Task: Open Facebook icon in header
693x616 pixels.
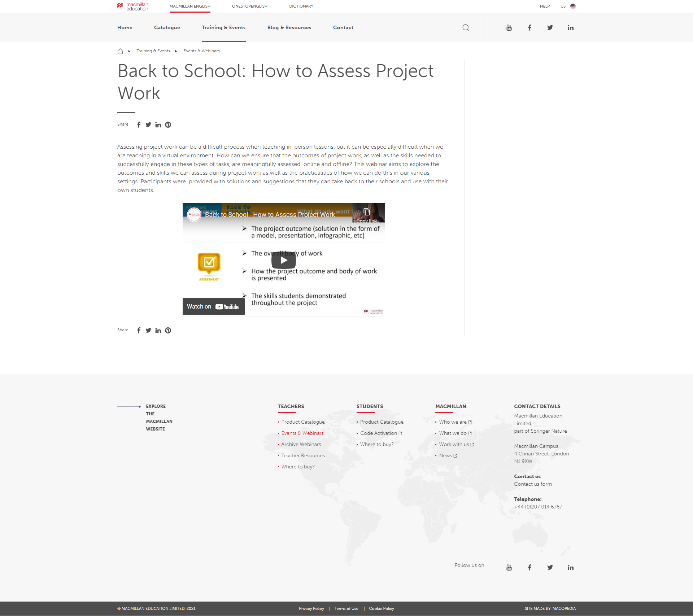Action: 529,28
